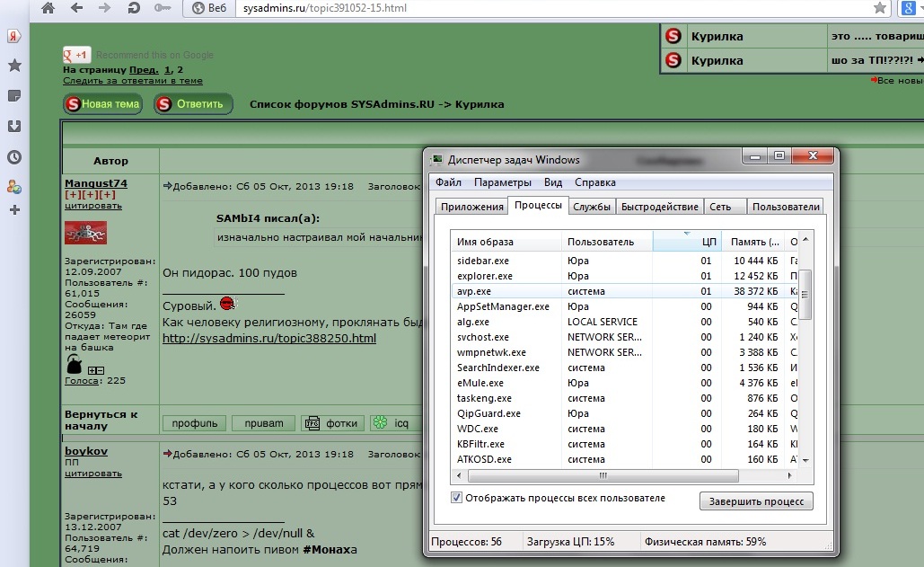Open contacts icon in sidebar
This screenshot has width=924, height=567.
(x=14, y=188)
